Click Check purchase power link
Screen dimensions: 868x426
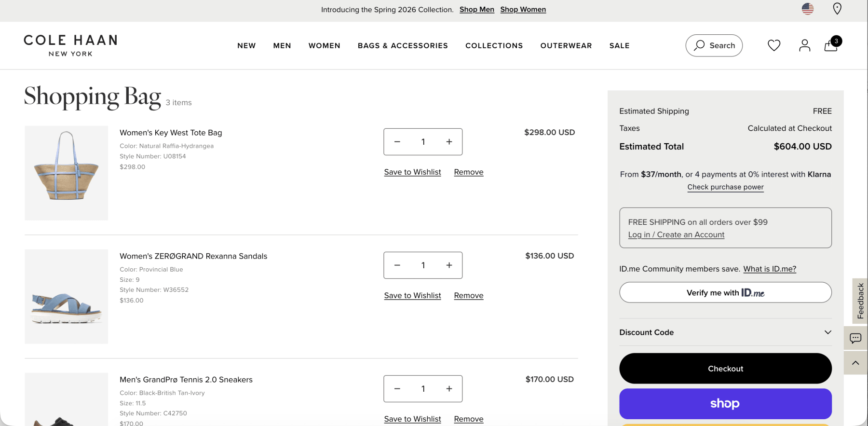[725, 187]
